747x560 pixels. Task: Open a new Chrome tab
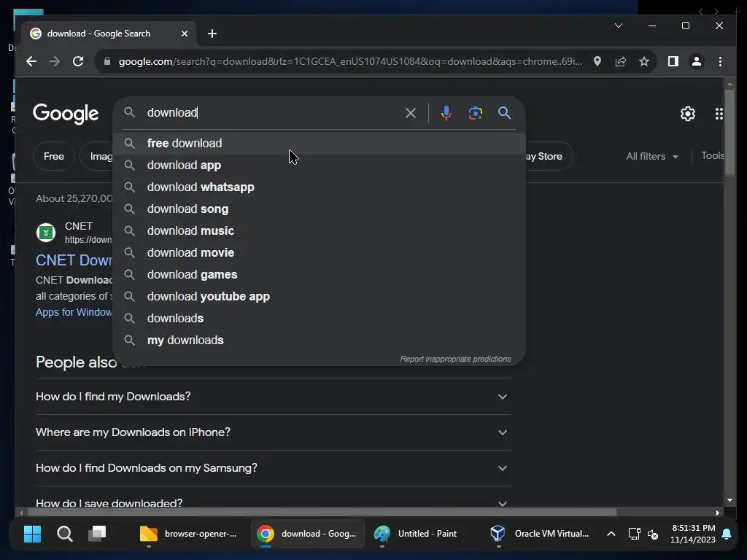(212, 34)
